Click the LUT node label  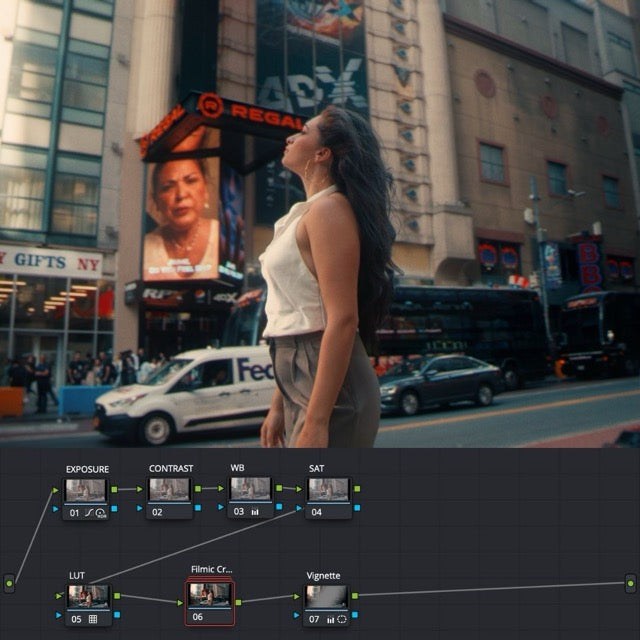click(77, 575)
